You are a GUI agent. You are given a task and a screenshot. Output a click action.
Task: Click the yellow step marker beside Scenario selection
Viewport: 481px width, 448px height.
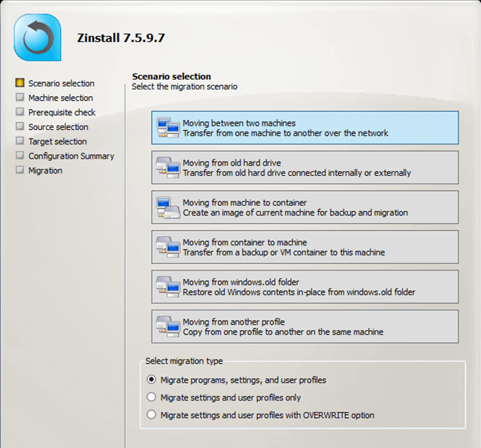(x=20, y=83)
